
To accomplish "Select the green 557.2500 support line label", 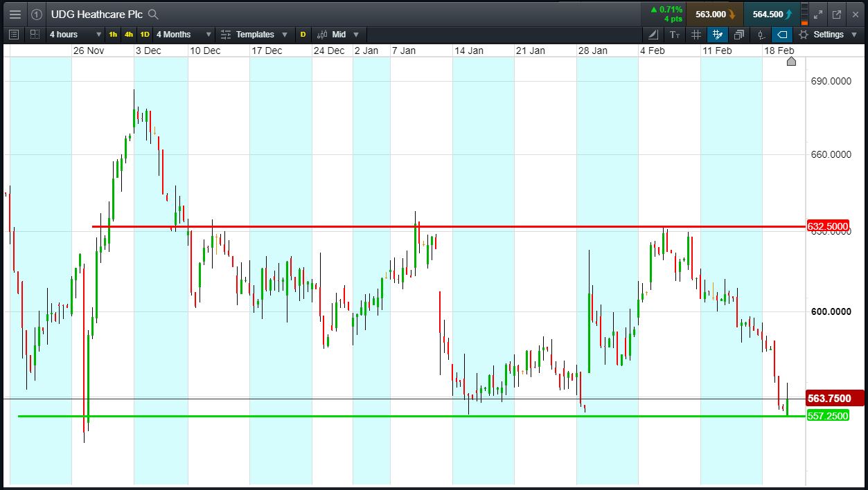I will pos(829,415).
